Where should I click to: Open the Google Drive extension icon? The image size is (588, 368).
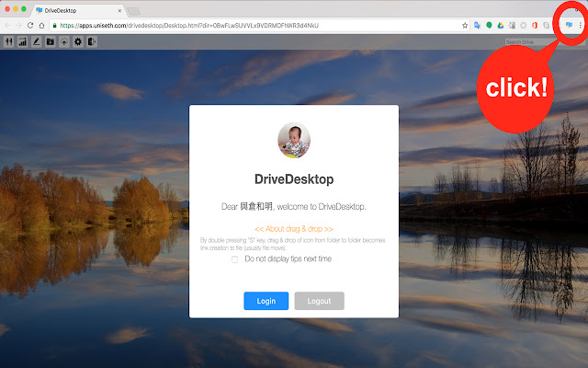[500, 25]
